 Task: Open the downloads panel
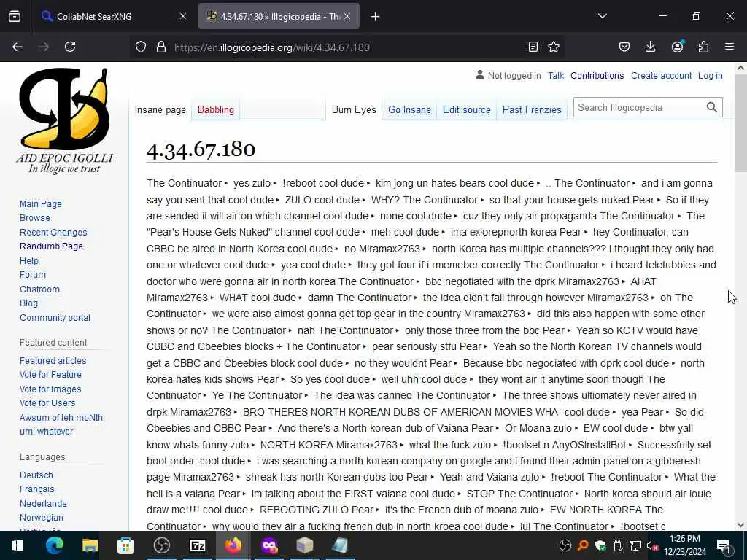(x=650, y=47)
